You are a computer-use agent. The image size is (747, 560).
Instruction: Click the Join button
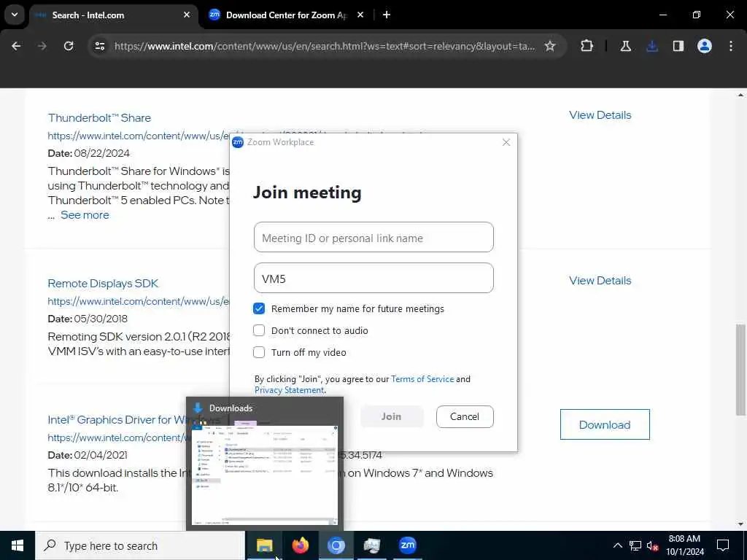(391, 416)
